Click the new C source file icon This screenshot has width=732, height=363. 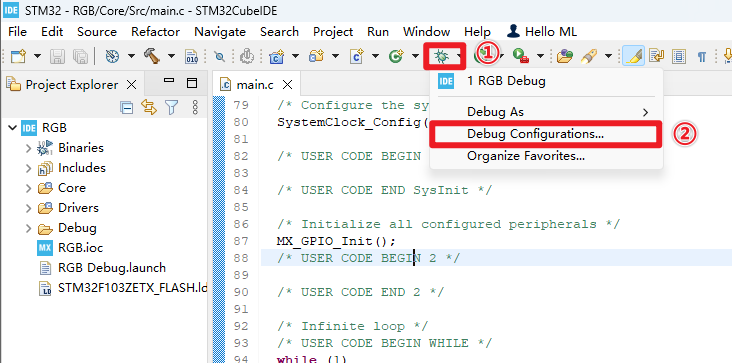[357, 56]
